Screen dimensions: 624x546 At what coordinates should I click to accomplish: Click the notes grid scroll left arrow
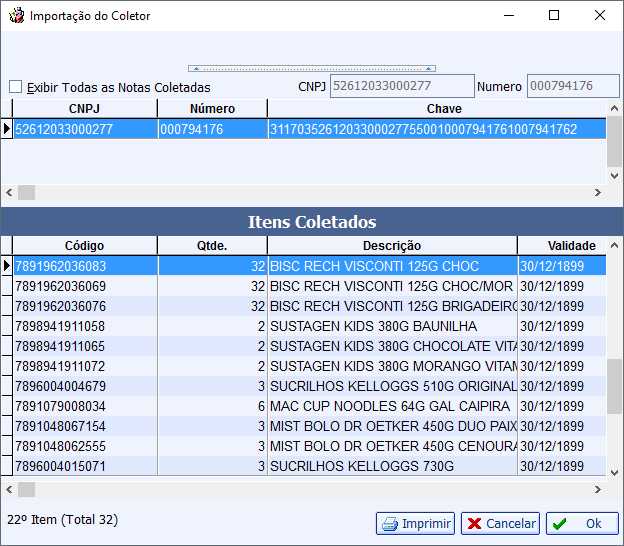click(x=9, y=193)
